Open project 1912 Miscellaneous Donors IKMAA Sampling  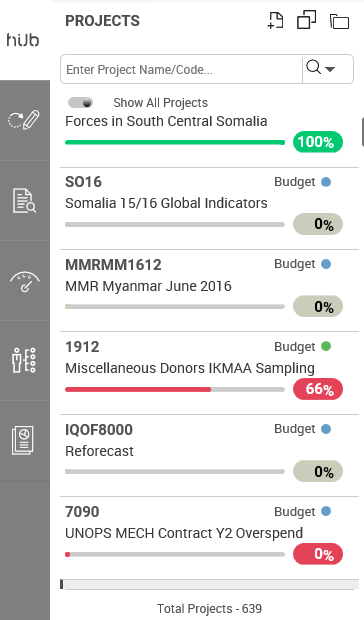pyautogui.click(x=209, y=373)
